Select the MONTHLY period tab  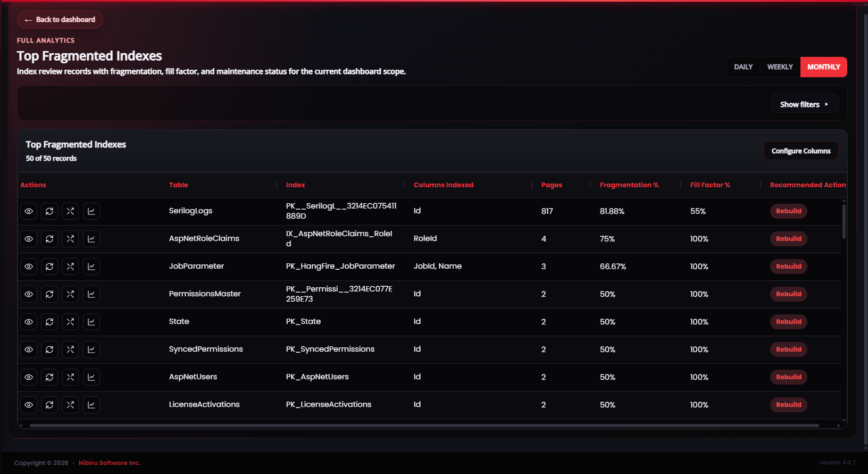click(824, 67)
